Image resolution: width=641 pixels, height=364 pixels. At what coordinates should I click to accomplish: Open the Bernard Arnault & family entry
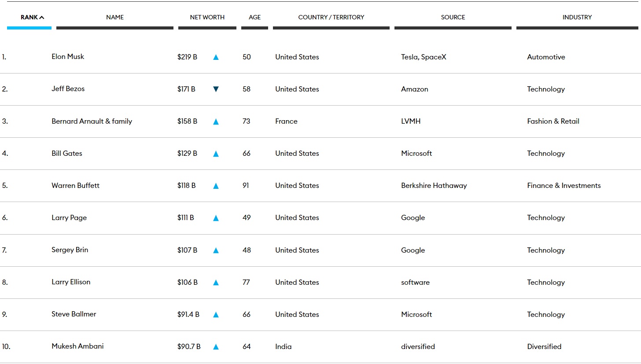click(92, 121)
